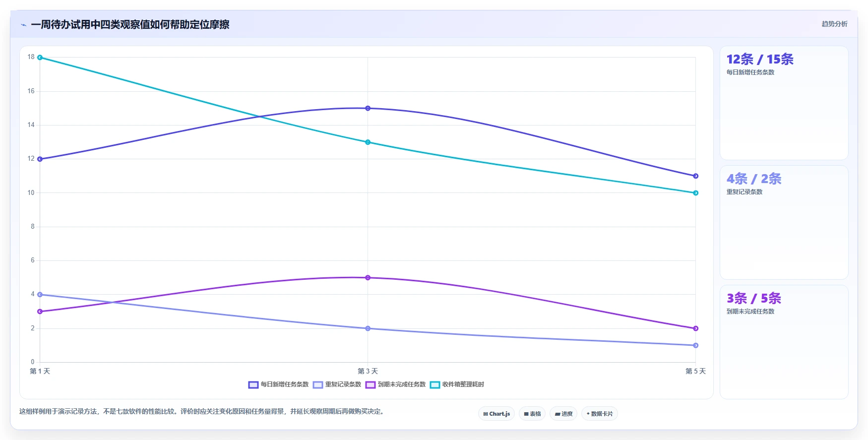Click the 收件箱整理耗时 cyan legend swatch
Screen dimensions: 868x440
click(435, 385)
